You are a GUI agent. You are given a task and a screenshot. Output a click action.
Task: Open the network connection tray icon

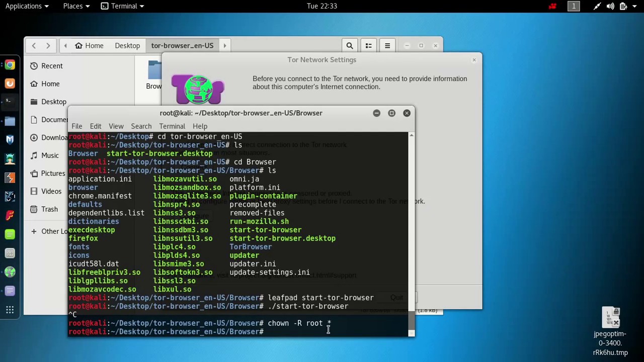597,6
